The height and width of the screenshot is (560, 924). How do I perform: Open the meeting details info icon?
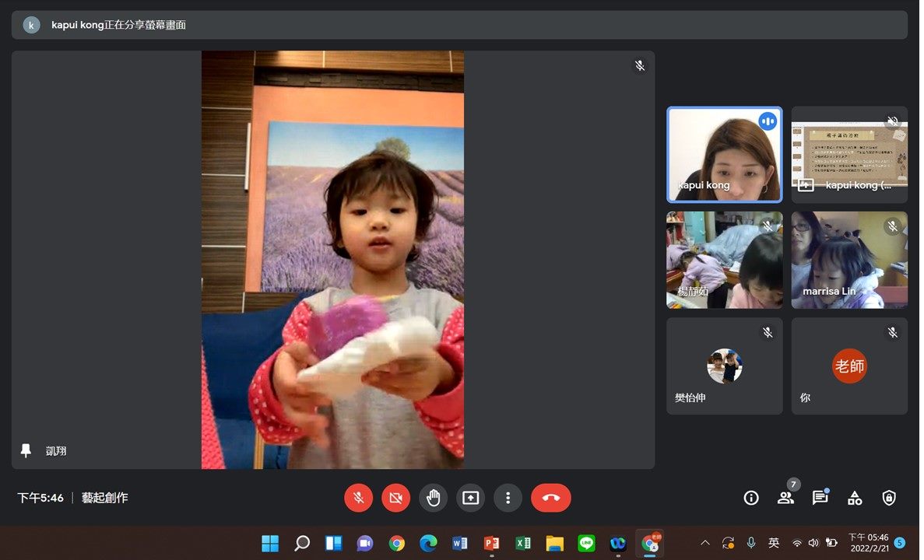coord(751,498)
